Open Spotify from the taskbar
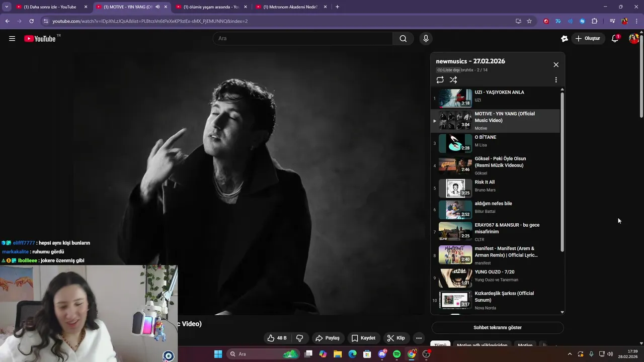 [396, 354]
